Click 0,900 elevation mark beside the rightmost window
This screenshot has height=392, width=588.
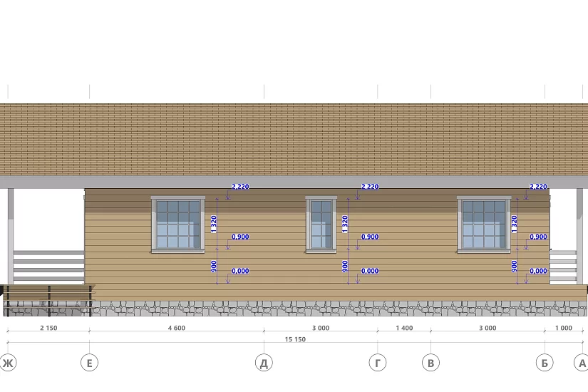tap(538, 237)
